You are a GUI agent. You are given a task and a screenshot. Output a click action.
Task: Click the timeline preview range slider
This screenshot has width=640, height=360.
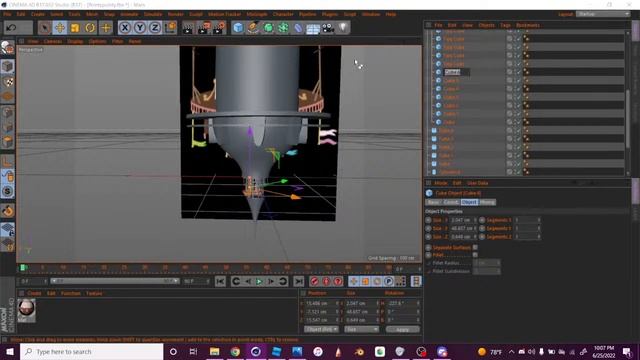click(x=115, y=281)
